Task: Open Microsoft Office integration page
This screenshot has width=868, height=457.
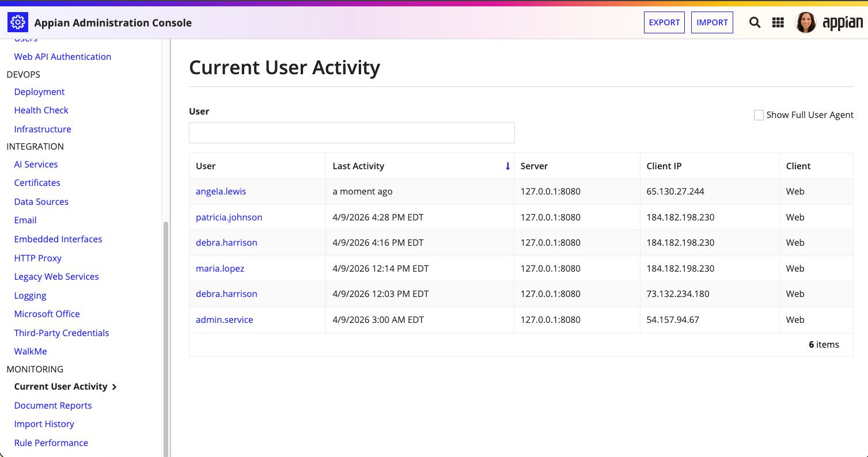Action: (x=47, y=314)
